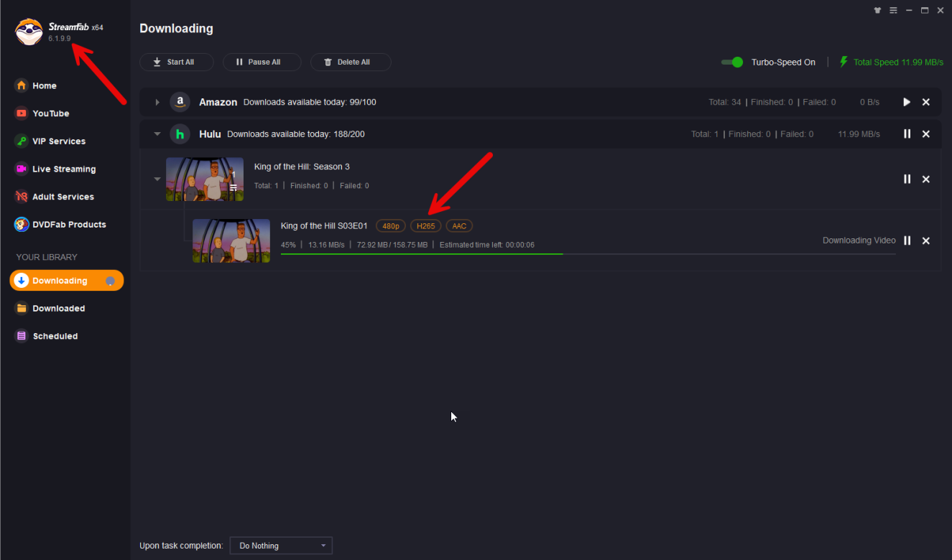Open VIP Services in the sidebar
This screenshot has height=560, width=952.
click(x=59, y=141)
